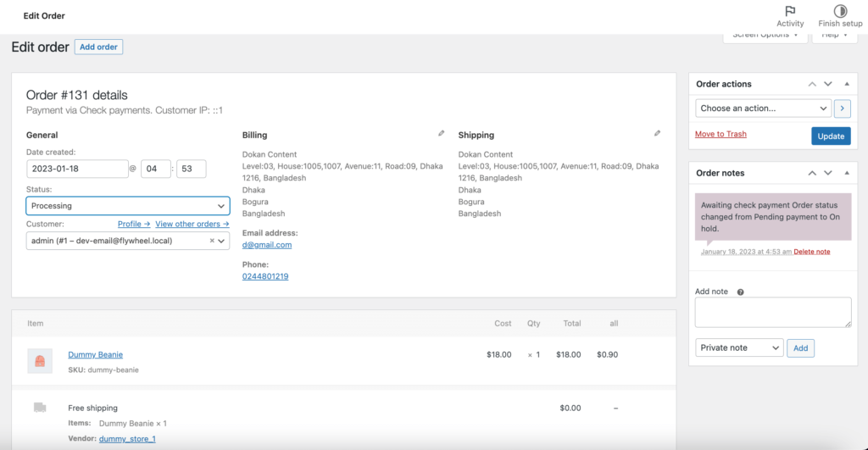The image size is (868, 450).
Task: Click the note timestamp January 18, 2023
Action: (746, 252)
